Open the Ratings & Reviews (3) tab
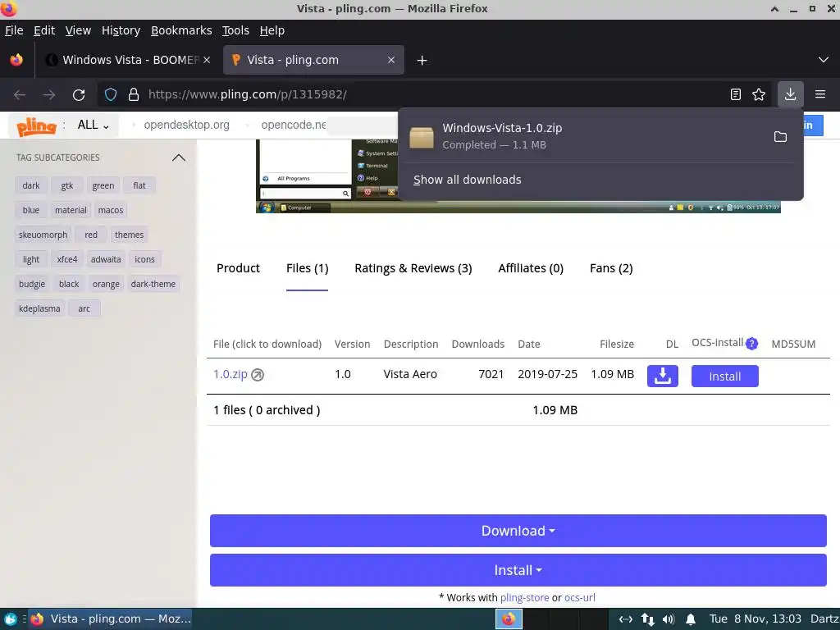This screenshot has width=840, height=630. (x=413, y=268)
